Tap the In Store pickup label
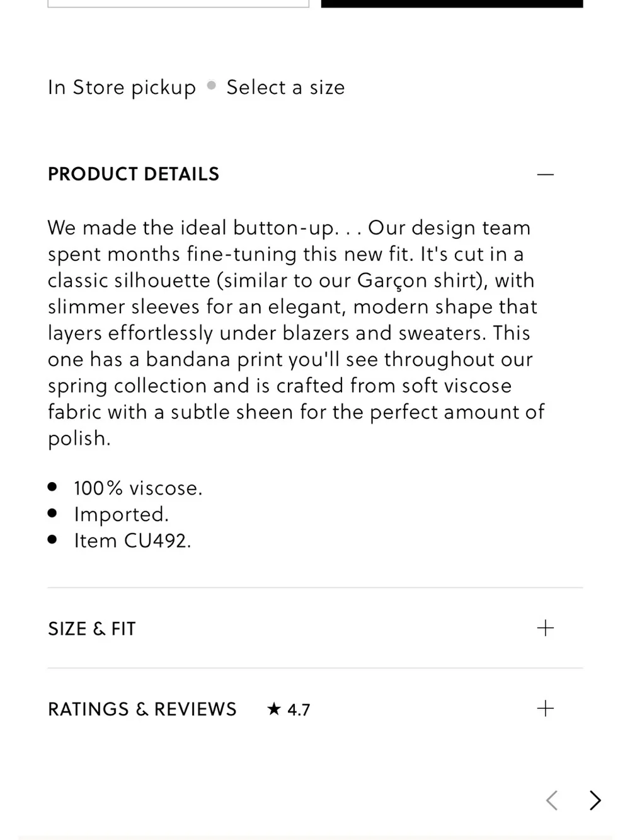 [122, 88]
